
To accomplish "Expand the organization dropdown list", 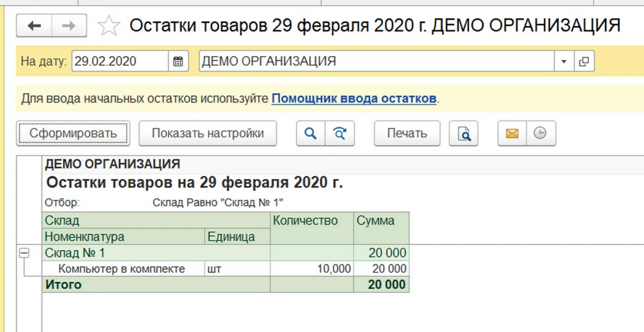I will tap(564, 61).
